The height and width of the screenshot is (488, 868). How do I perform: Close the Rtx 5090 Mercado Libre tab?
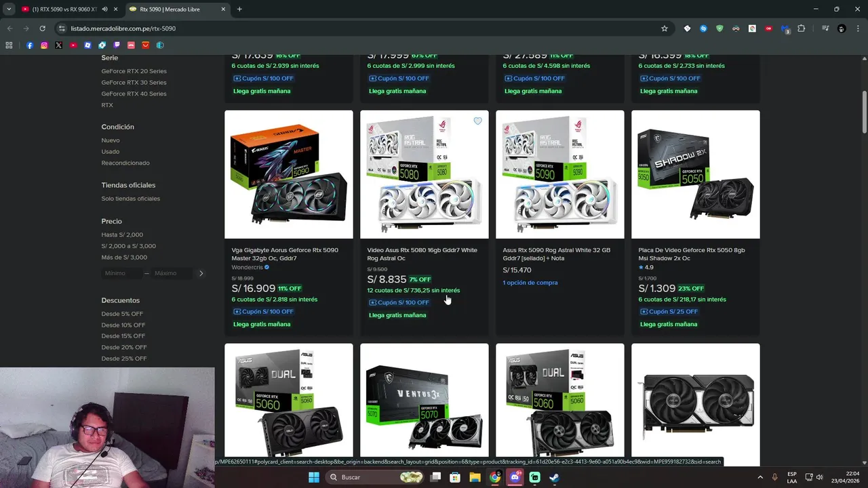click(x=223, y=9)
